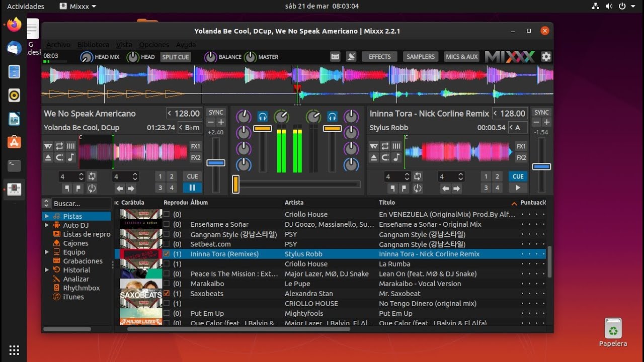Toggle keylock note icon on right deck
Viewport: 644px width, 362px height.
point(396,157)
